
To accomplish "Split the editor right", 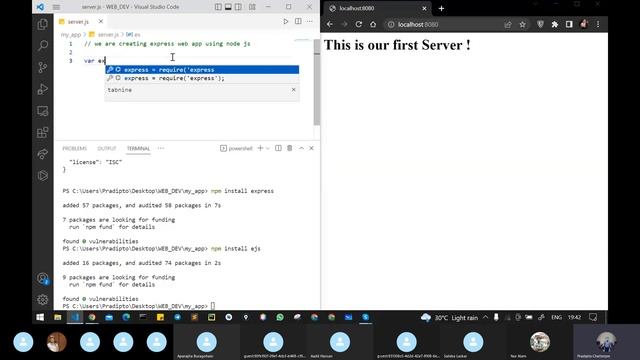I will [x=298, y=21].
